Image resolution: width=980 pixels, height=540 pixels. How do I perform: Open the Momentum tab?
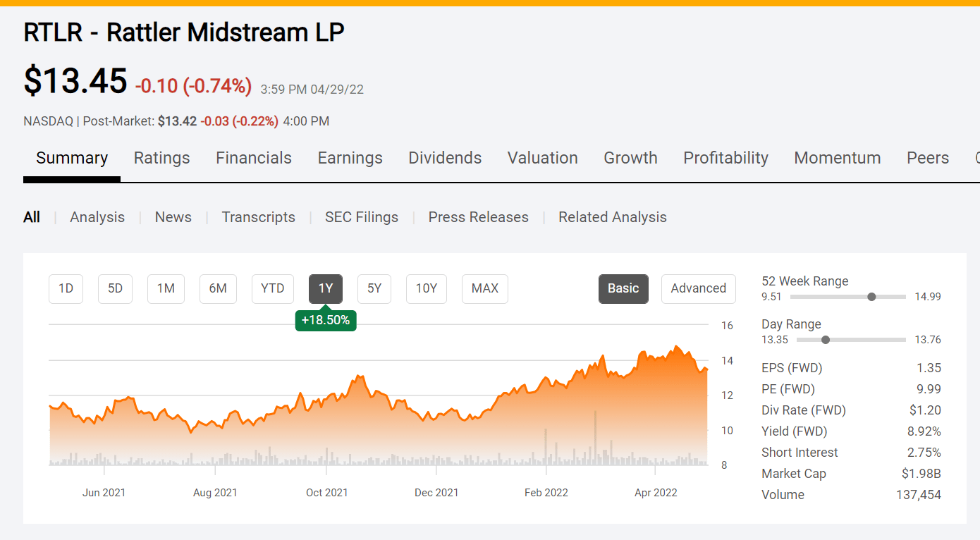pyautogui.click(x=838, y=158)
